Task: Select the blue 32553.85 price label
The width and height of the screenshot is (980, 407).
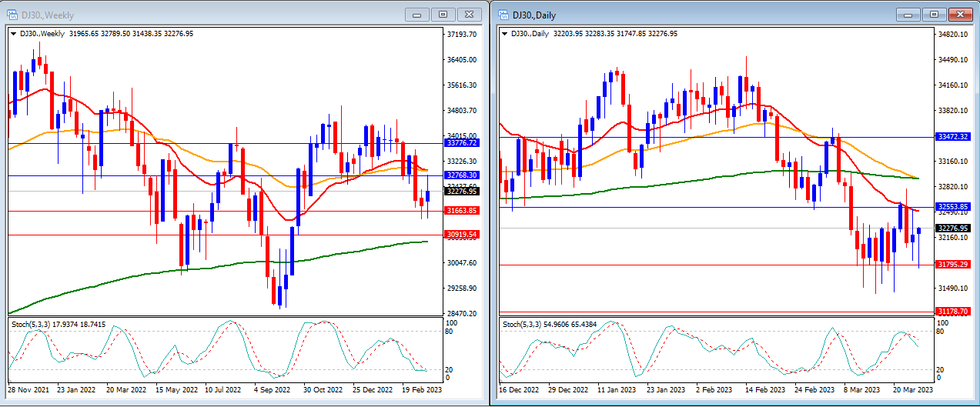Action: (953, 207)
